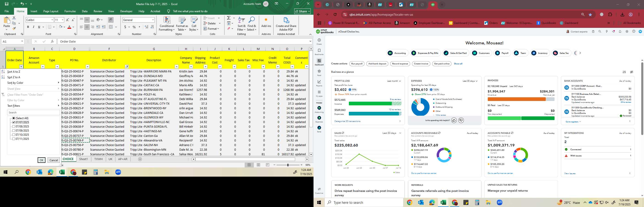Viewport: 644px width, 207px height.
Task: Open the Excel Page Layout tab
Action: (x=51, y=11)
